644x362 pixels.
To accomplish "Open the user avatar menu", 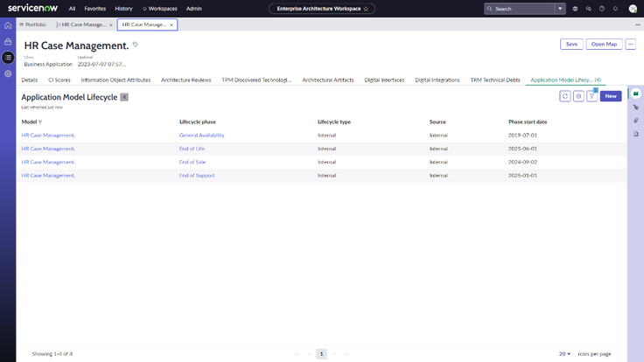I will pos(633,9).
